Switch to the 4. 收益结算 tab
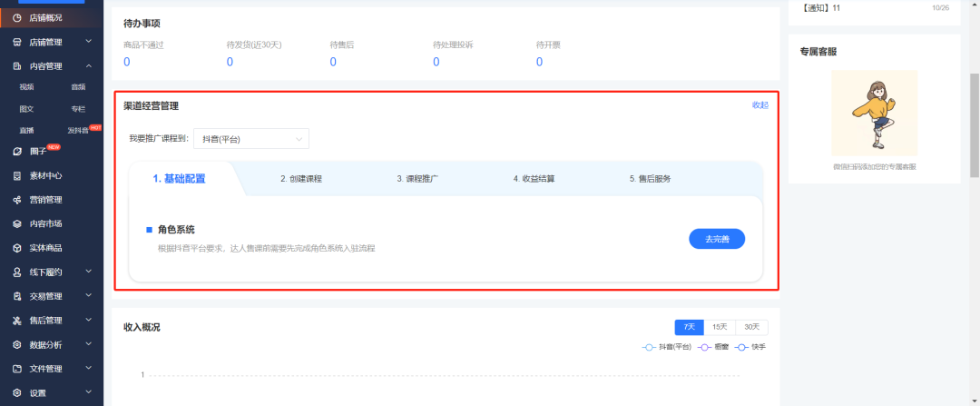980x406 pixels. click(534, 179)
